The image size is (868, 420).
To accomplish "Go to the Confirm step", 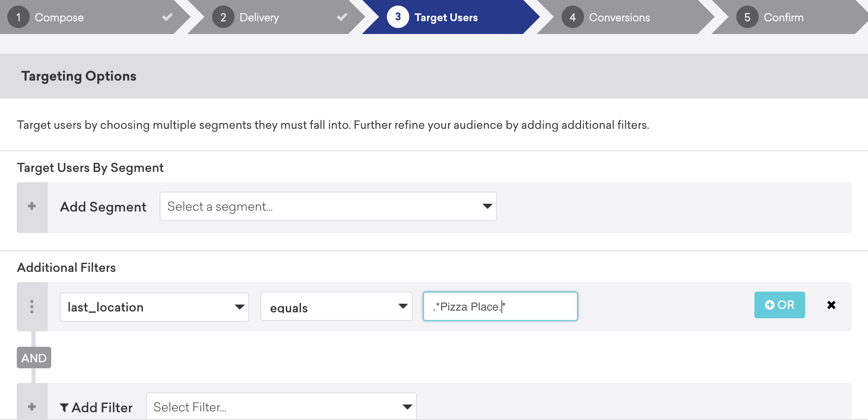I will click(x=783, y=17).
